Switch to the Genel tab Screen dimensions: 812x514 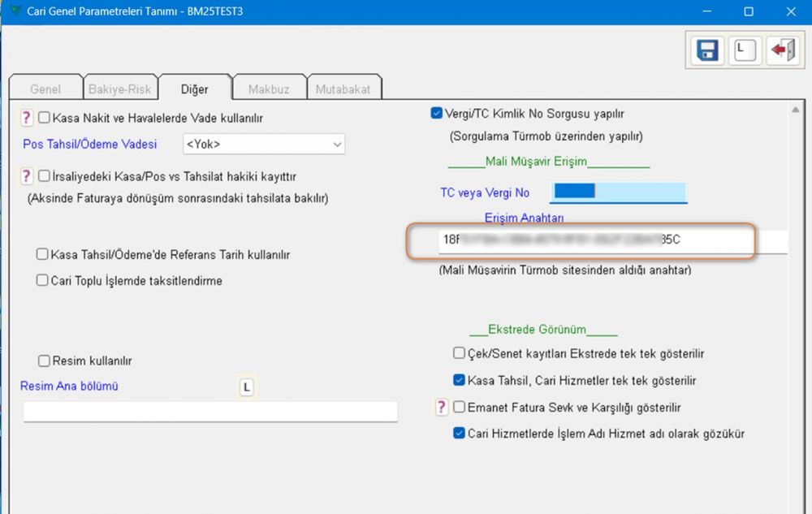pyautogui.click(x=45, y=89)
